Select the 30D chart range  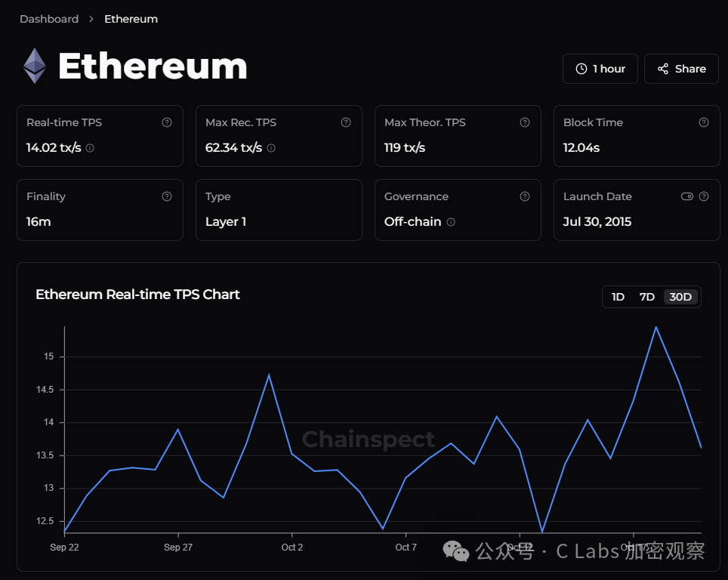[680, 297]
